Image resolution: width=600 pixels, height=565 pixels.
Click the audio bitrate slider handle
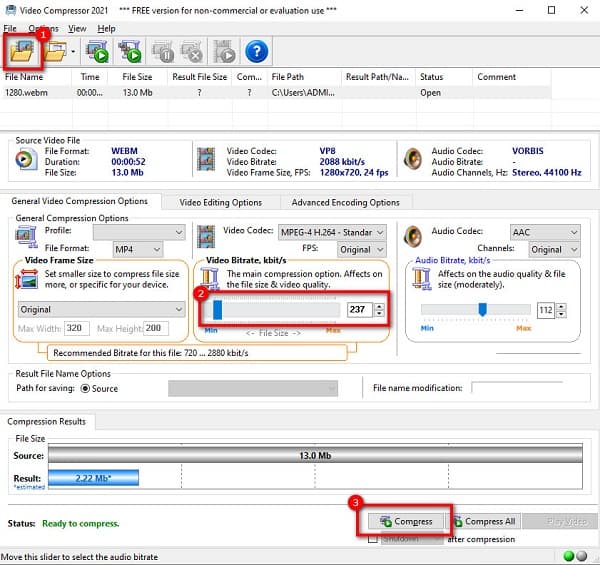point(483,309)
